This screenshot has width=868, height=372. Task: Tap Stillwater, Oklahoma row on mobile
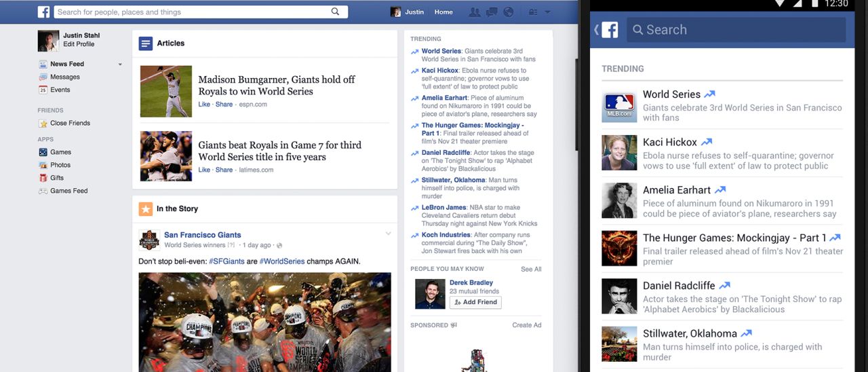(722, 344)
